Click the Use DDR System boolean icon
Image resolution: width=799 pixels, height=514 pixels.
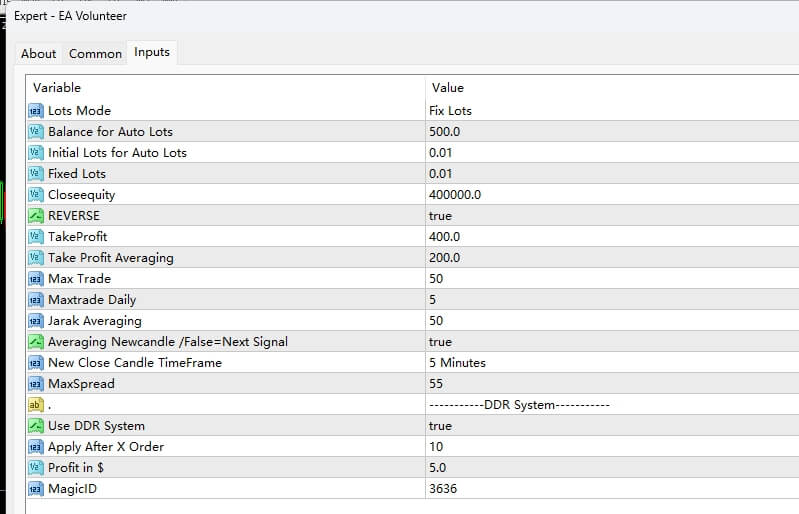click(x=36, y=426)
